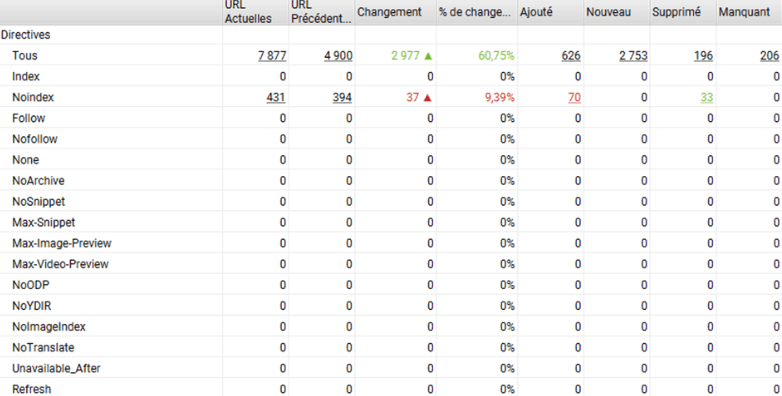Screen dimensions: 782x396
Task: Select the Nofollow row label
Action: coord(35,139)
